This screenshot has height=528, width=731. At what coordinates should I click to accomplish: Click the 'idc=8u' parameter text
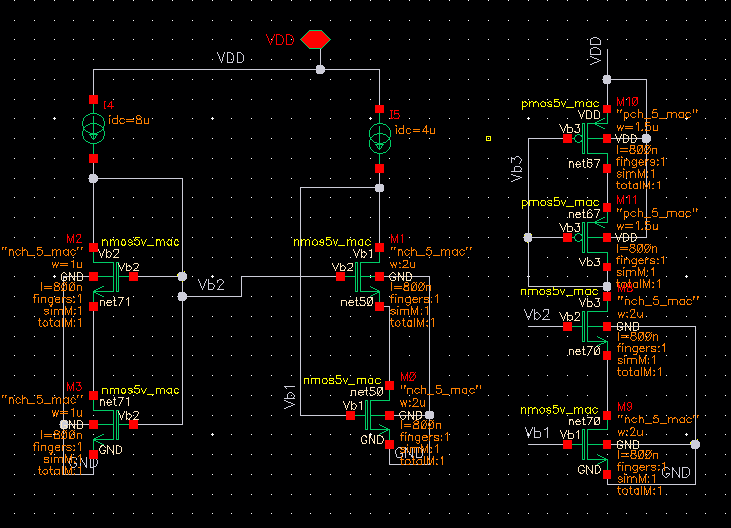[x=129, y=120]
